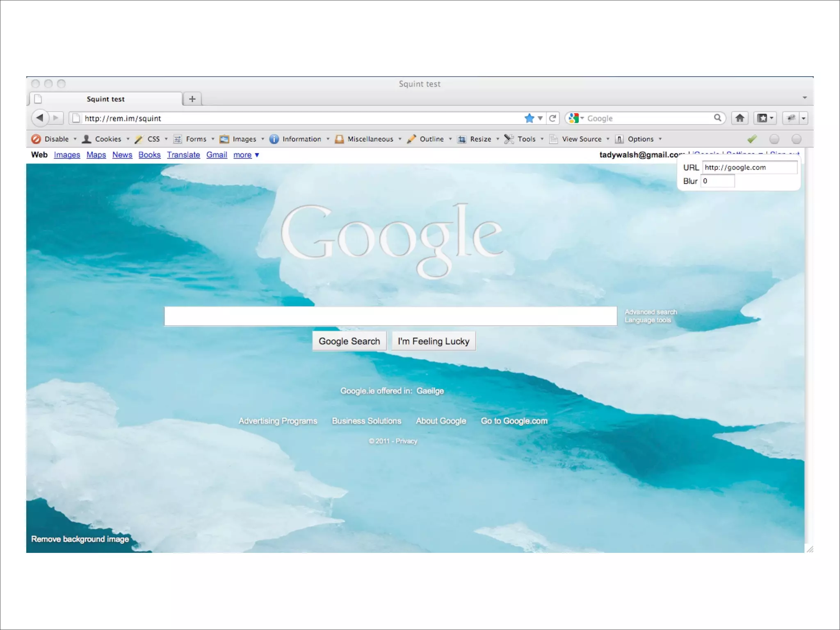Click the Google search text box
The height and width of the screenshot is (630, 840).
[x=390, y=316]
